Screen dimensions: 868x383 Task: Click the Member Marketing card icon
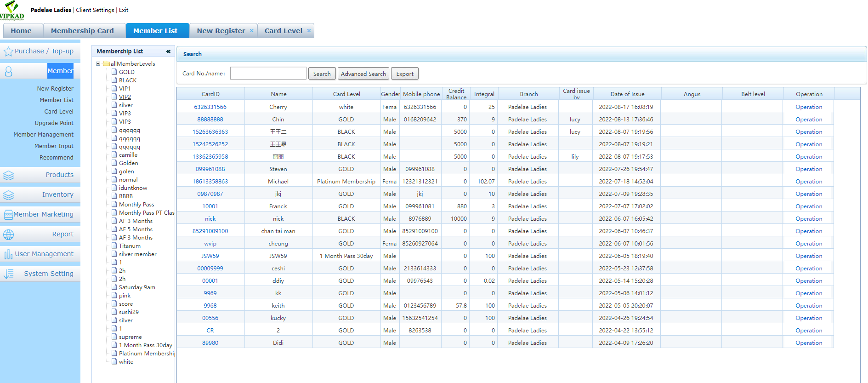(8, 215)
